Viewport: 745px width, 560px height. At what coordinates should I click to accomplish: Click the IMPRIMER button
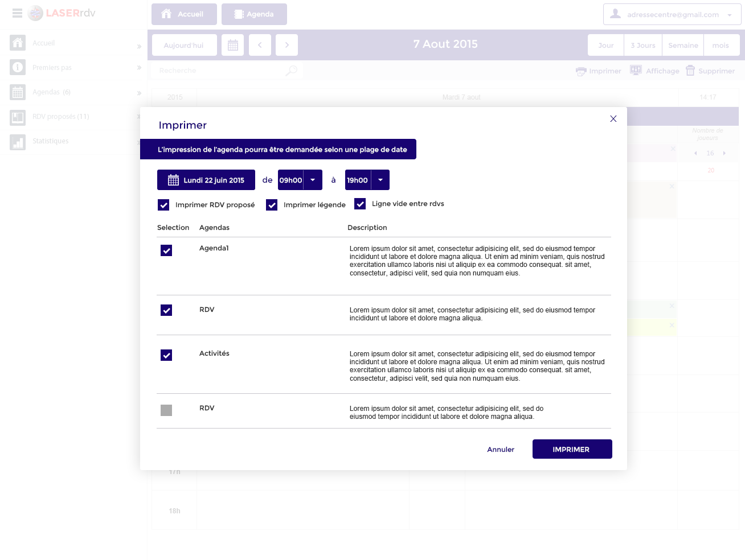pyautogui.click(x=572, y=449)
